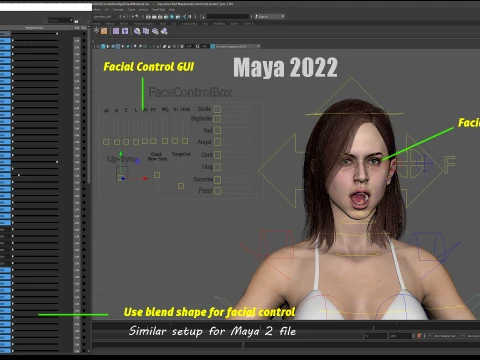This screenshot has height=360, width=480.
Task: Open Hypershade with the blue sphere icon
Action: click(x=172, y=17)
